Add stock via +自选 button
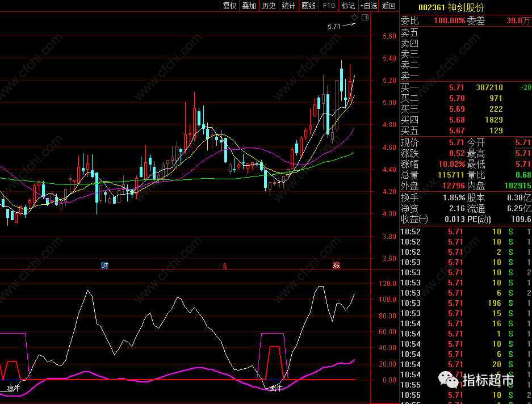The image size is (532, 404). (x=368, y=6)
